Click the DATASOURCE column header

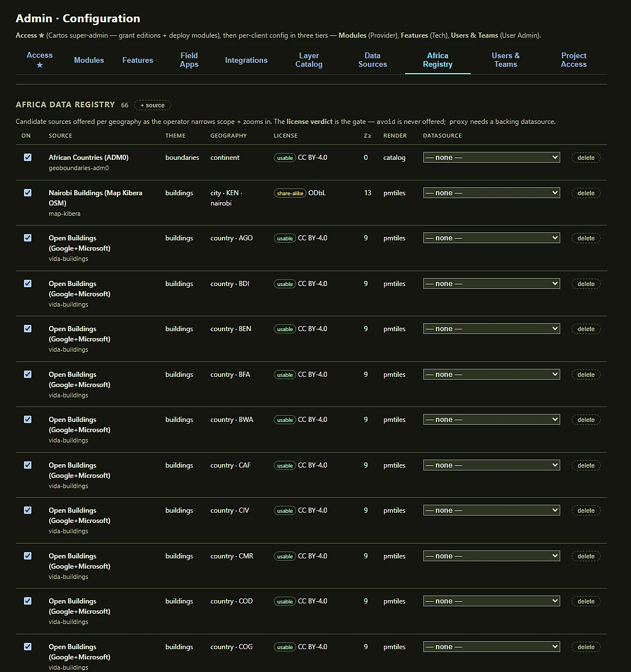tap(443, 135)
